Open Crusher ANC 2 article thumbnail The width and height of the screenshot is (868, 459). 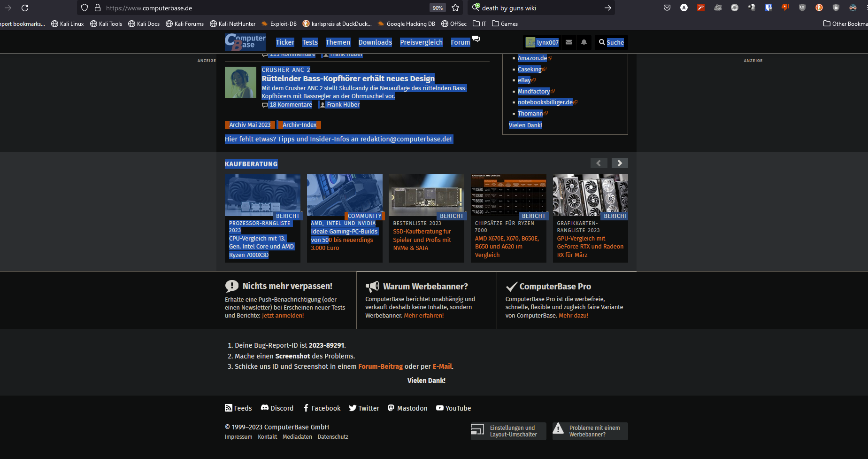click(240, 82)
